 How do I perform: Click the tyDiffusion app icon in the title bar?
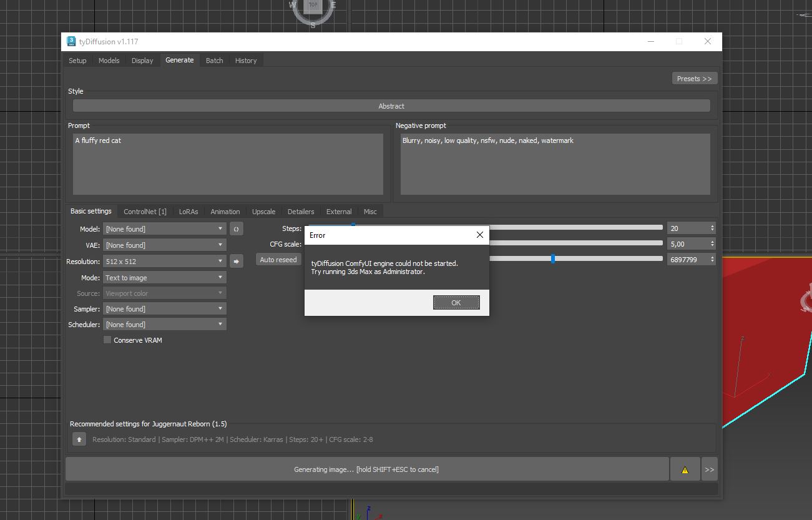tap(71, 41)
